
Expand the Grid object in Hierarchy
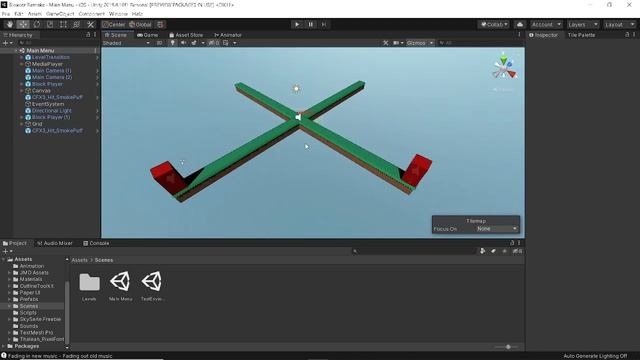[22, 124]
